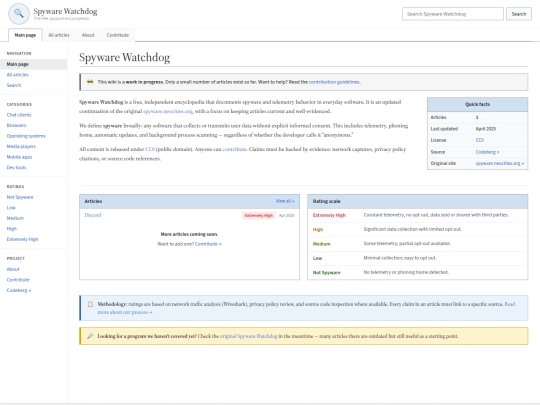Filter by High rating in sidebar

[x=11, y=229]
